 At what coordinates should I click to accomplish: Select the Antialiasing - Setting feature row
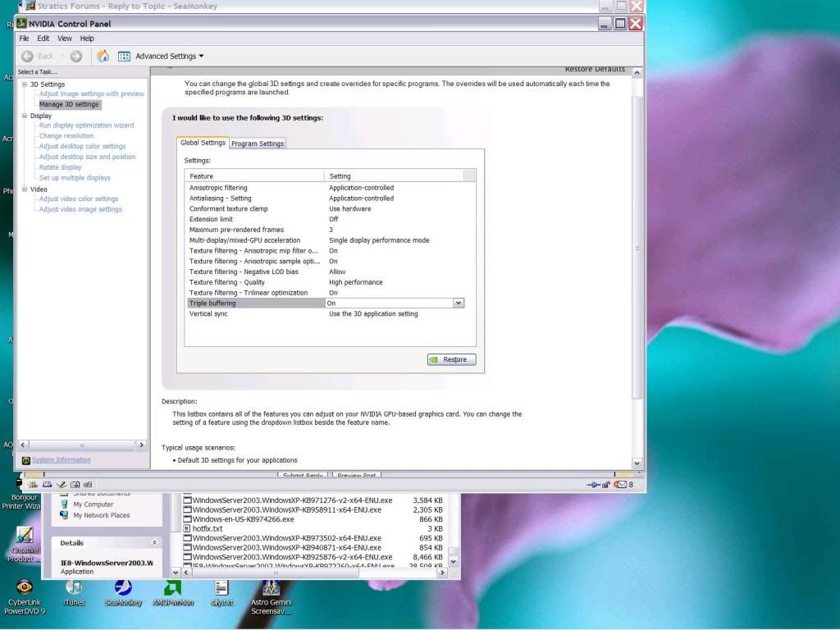click(326, 199)
